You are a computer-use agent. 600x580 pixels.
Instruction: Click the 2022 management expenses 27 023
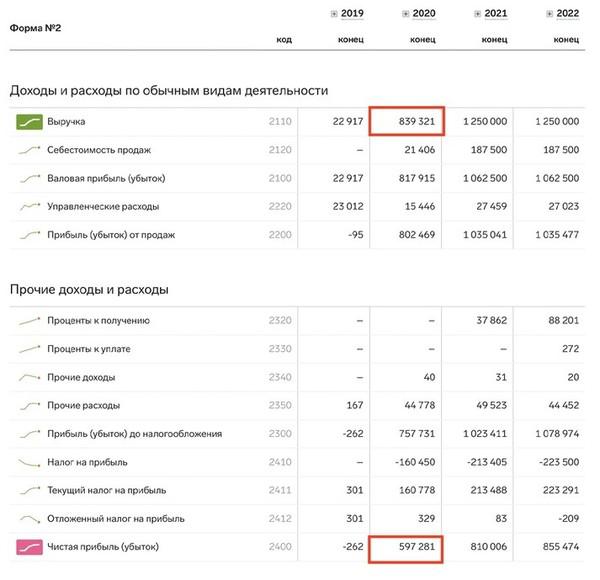pyautogui.click(x=564, y=207)
